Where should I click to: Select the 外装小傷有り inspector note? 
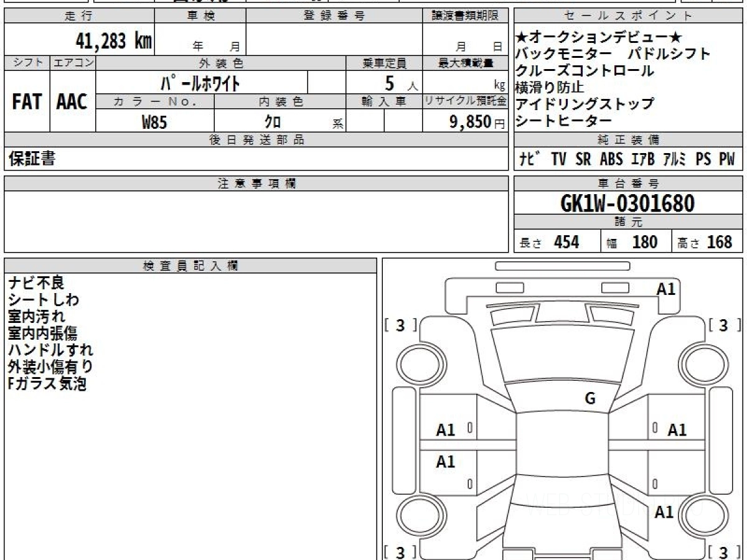(x=51, y=367)
